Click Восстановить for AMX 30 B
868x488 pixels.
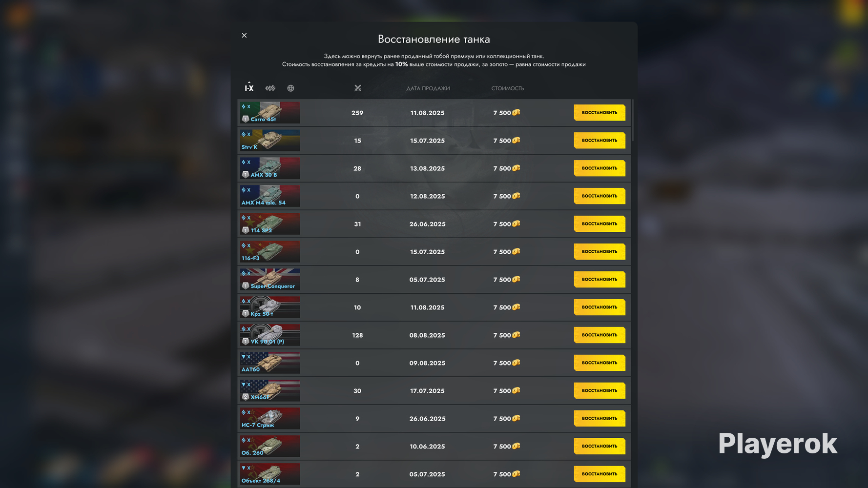pyautogui.click(x=599, y=168)
